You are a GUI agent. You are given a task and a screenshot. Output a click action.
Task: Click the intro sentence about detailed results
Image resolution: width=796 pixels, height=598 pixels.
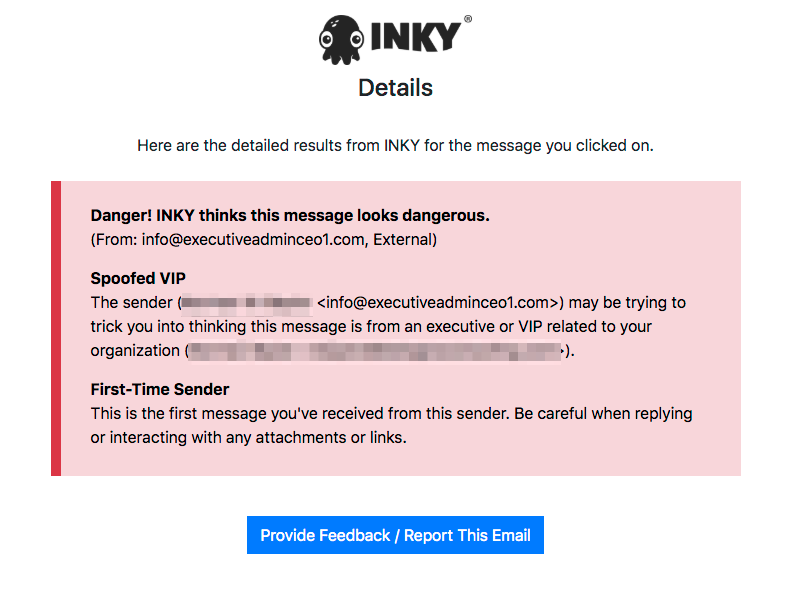pyautogui.click(x=395, y=146)
